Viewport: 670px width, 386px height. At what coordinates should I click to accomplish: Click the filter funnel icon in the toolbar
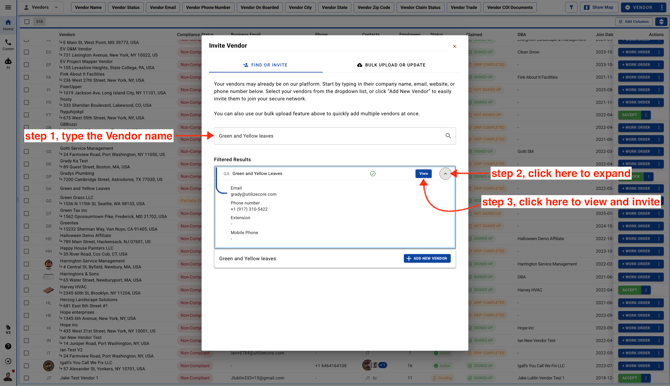(x=571, y=7)
